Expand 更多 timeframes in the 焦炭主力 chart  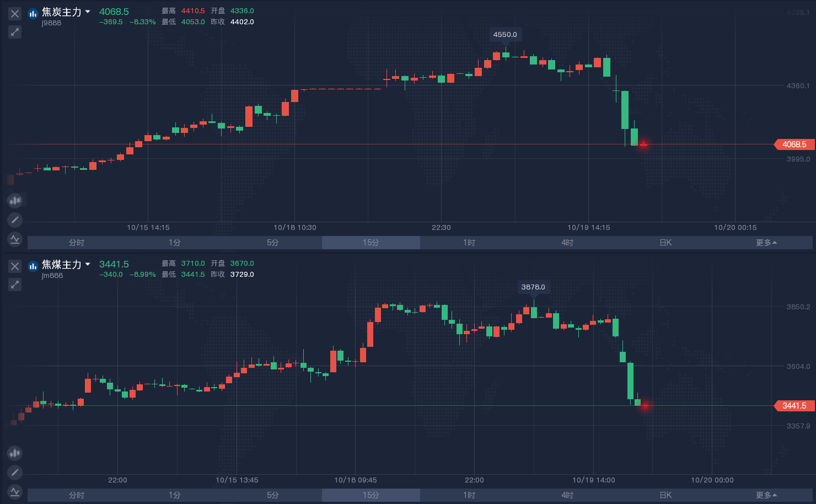pos(766,243)
